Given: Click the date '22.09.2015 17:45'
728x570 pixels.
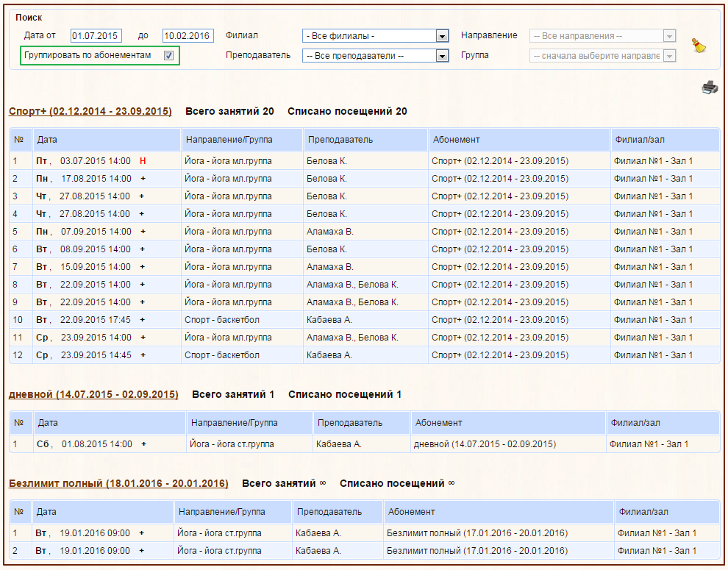Looking at the screenshot, I should (x=95, y=320).
